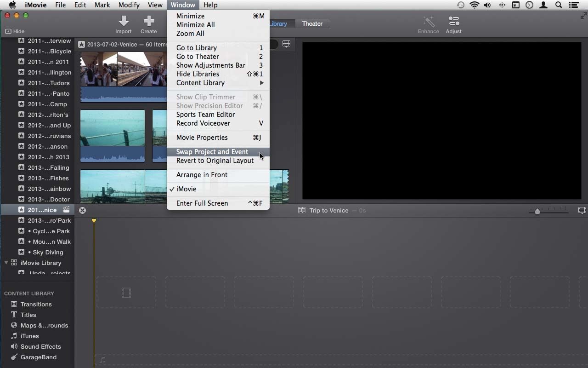
Task: Click the filmstrip icon beside the browser search
Action: [287, 44]
